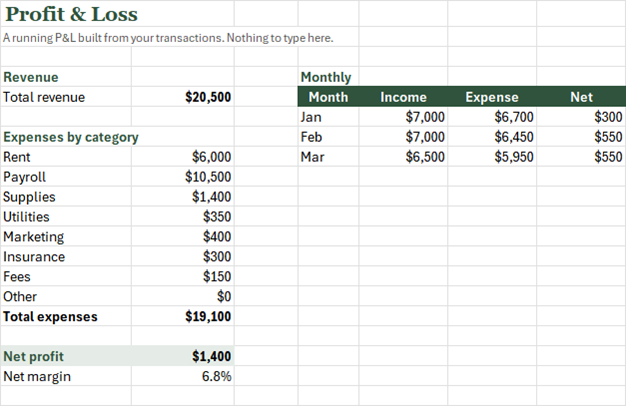626x406 pixels.
Task: Click Feb net value $550
Action: (x=608, y=137)
